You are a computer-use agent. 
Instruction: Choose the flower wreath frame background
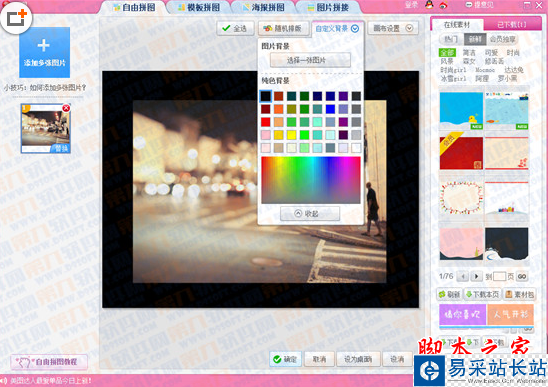tap(461, 198)
